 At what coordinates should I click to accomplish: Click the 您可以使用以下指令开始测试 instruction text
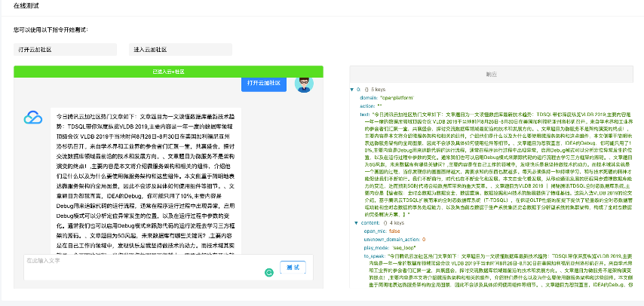[x=51, y=30]
